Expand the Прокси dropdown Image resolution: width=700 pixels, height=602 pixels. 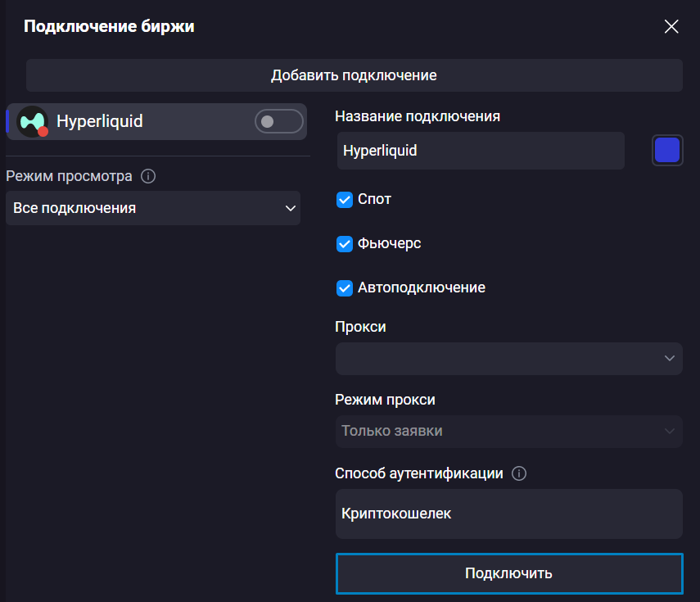tap(509, 359)
